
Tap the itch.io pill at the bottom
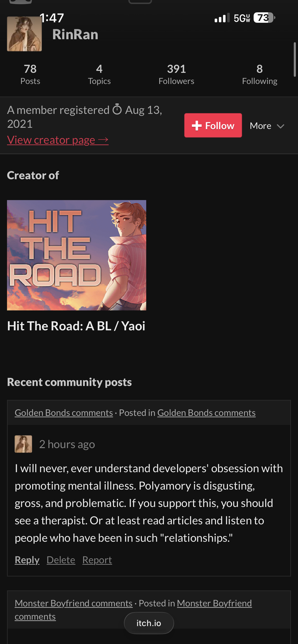click(x=149, y=623)
